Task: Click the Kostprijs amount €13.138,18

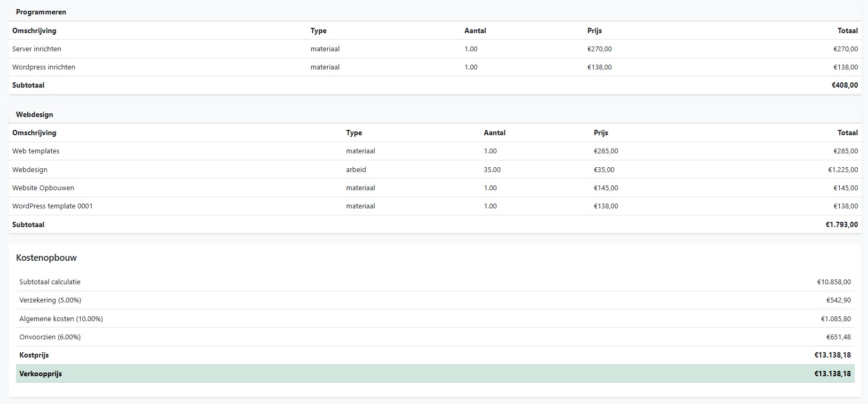Action: pyautogui.click(x=833, y=355)
